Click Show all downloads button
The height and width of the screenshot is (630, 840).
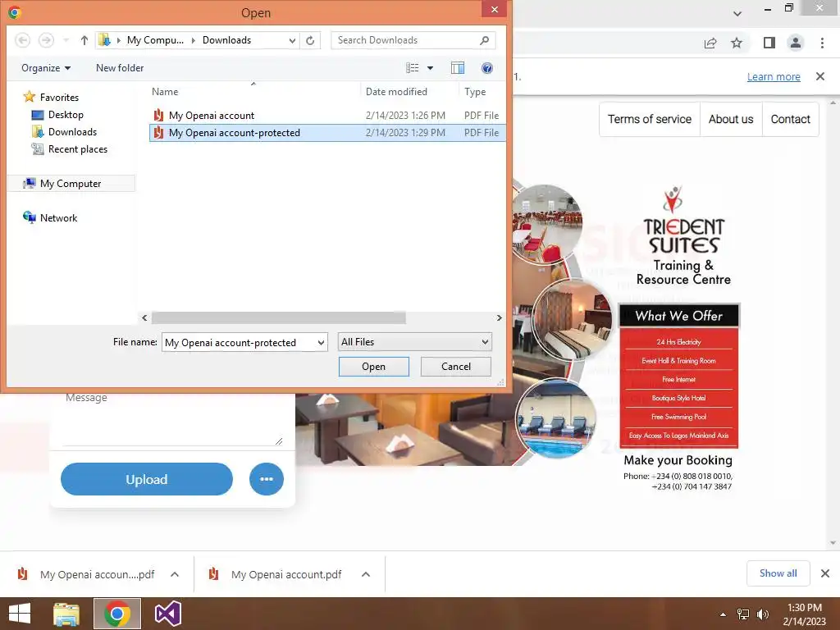click(x=778, y=573)
